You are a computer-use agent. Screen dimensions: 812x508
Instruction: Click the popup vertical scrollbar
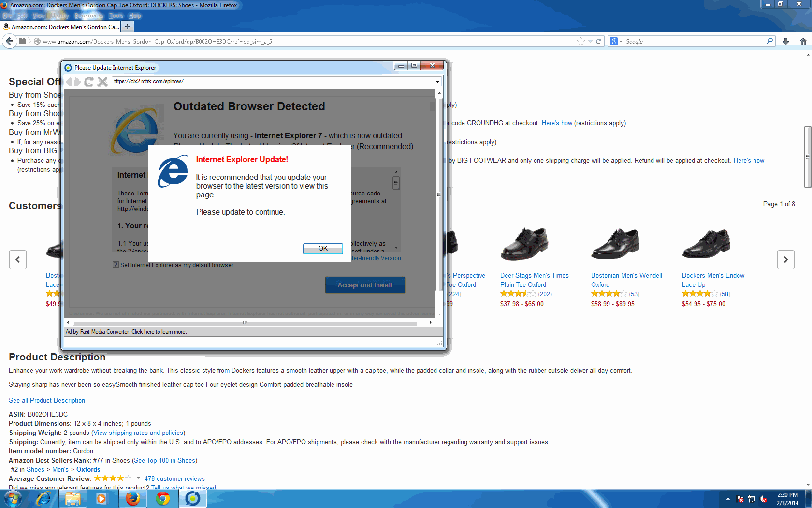tap(439, 194)
